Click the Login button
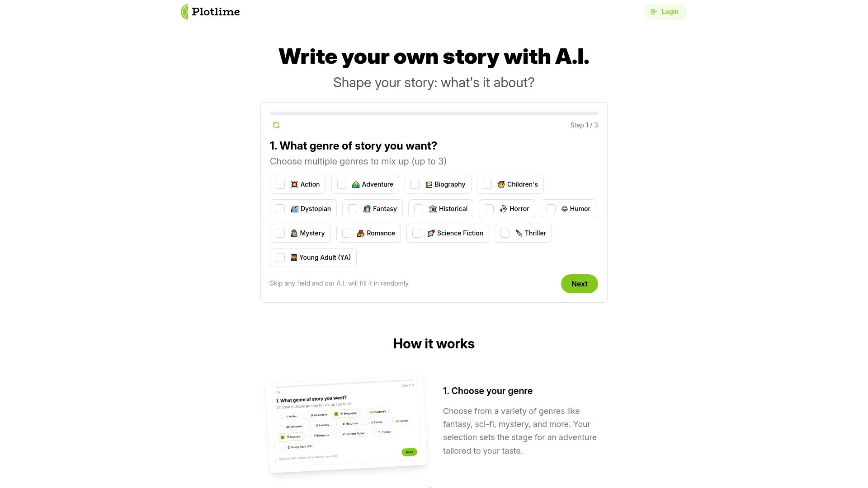The height and width of the screenshot is (488, 868). (x=666, y=11)
